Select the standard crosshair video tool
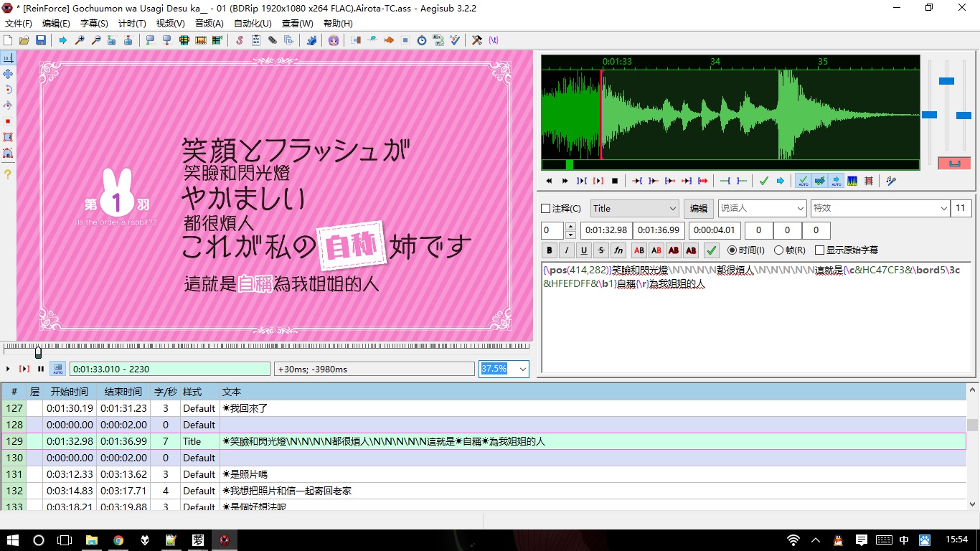This screenshot has height=551, width=980. [8, 58]
